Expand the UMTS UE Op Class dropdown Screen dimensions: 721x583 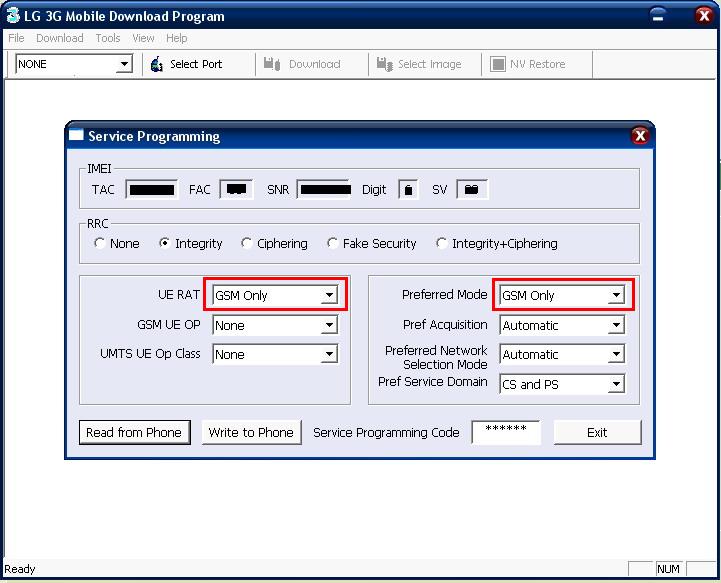click(x=329, y=354)
